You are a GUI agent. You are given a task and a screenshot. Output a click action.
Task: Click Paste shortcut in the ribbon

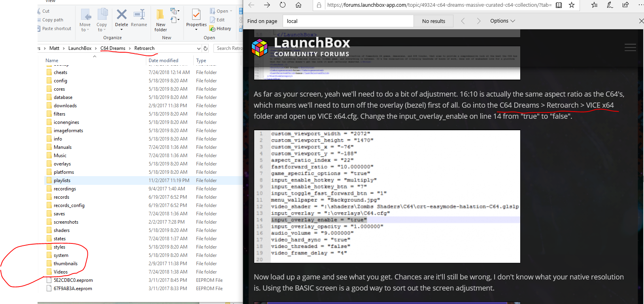(x=54, y=28)
